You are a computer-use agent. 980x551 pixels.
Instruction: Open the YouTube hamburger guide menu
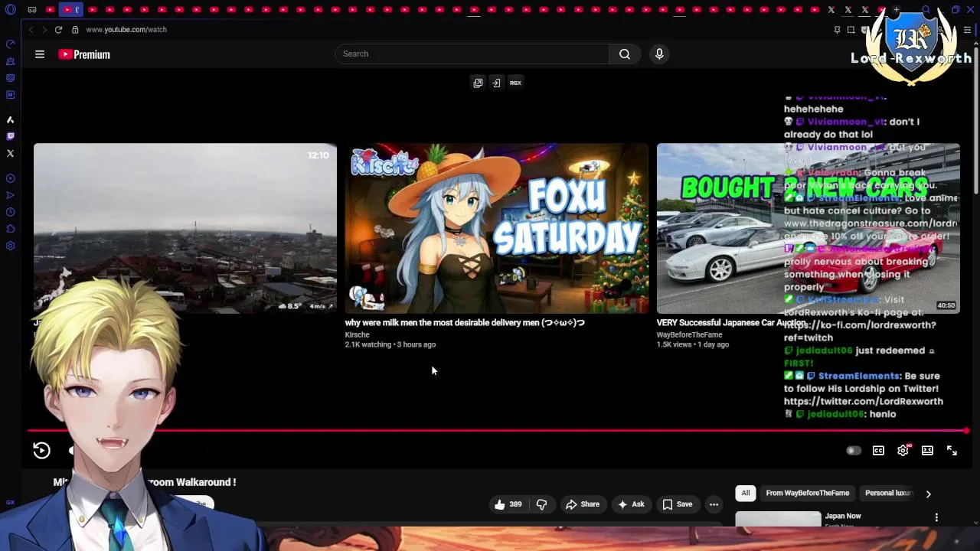40,54
